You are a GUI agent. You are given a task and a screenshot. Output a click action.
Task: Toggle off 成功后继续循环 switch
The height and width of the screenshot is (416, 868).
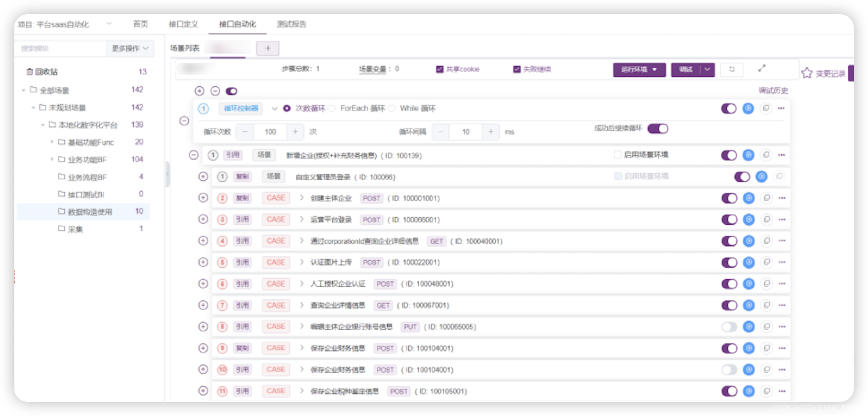(x=658, y=128)
